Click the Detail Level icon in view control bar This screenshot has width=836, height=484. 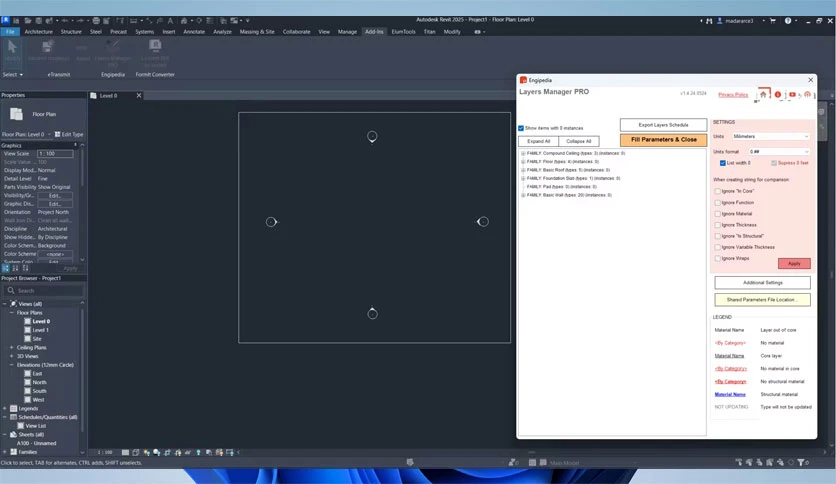(x=125, y=453)
